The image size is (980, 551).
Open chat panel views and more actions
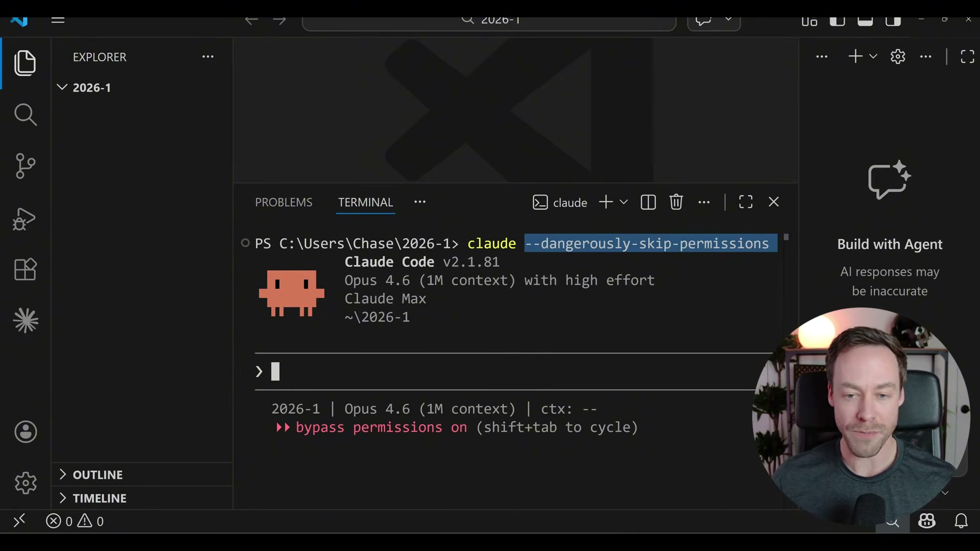926,57
